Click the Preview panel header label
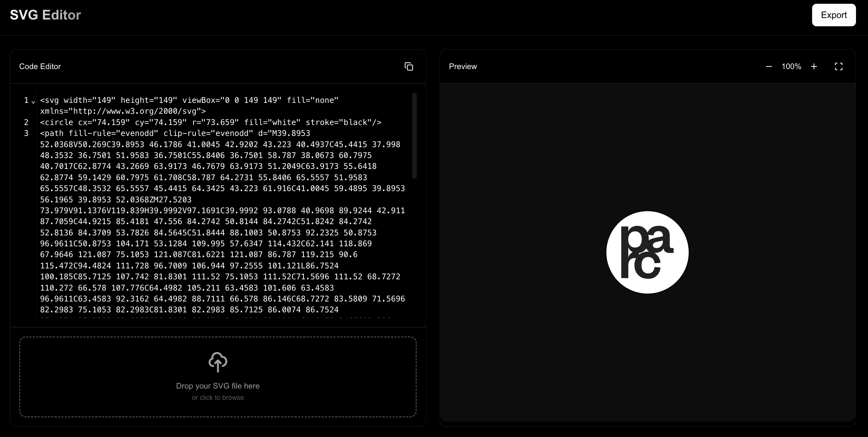This screenshot has height=437, width=868. pos(463,66)
